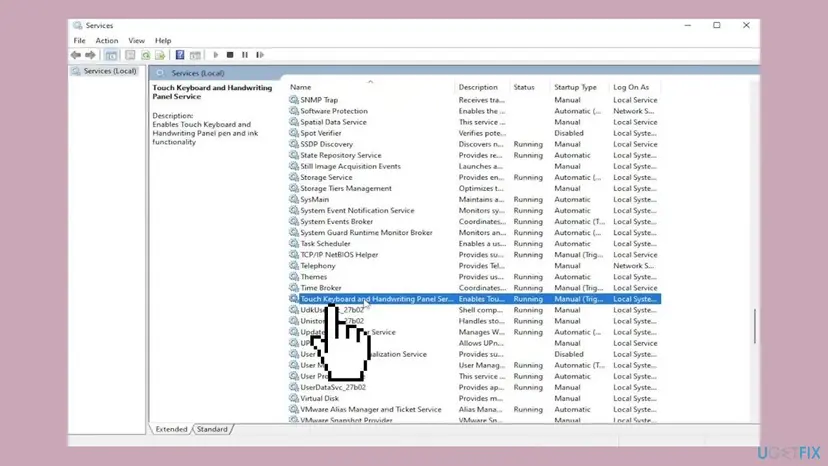Image resolution: width=828 pixels, height=466 pixels.
Task: Click 'Network S...' log on for Telephony
Action: coord(633,266)
